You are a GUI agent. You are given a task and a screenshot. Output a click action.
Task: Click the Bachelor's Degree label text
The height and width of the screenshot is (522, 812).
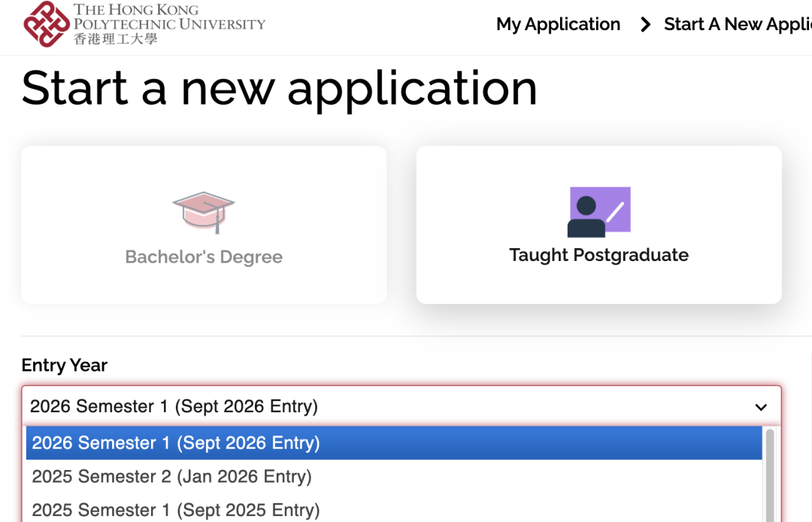tap(204, 256)
